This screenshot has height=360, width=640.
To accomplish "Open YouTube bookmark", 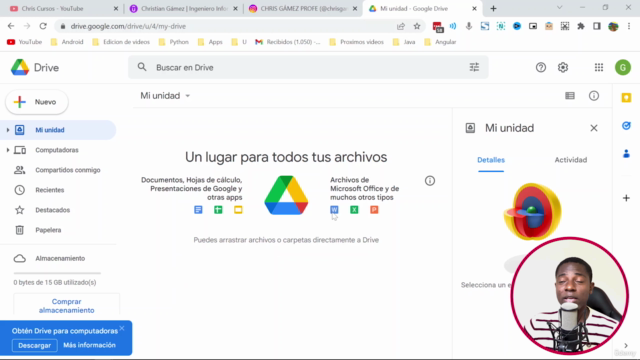I will pyautogui.click(x=24, y=42).
